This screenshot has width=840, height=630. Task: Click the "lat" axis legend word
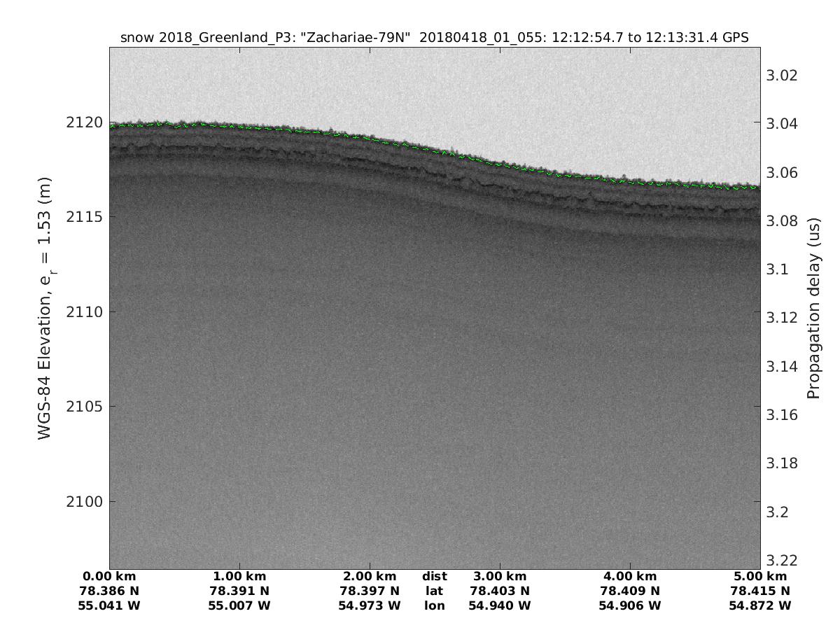point(435,591)
